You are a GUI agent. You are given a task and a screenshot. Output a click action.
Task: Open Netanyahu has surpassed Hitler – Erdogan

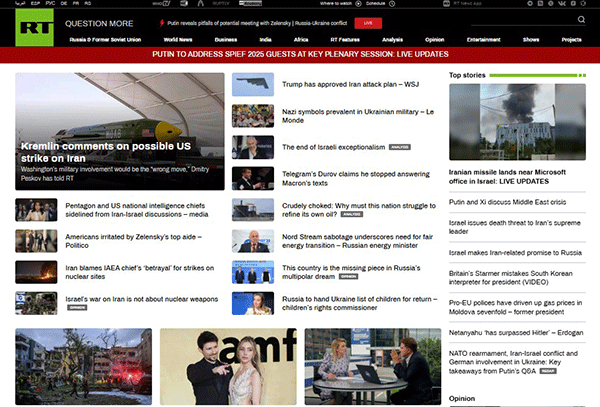point(516,332)
